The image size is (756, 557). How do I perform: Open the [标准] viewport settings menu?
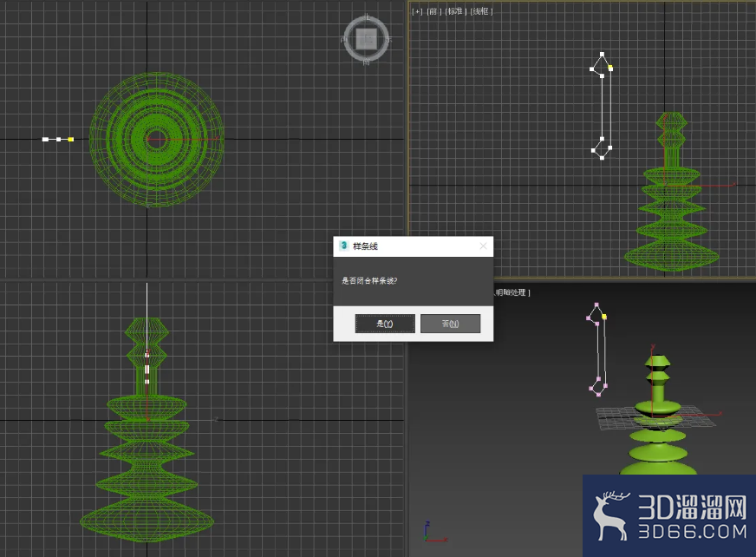pyautogui.click(x=456, y=11)
